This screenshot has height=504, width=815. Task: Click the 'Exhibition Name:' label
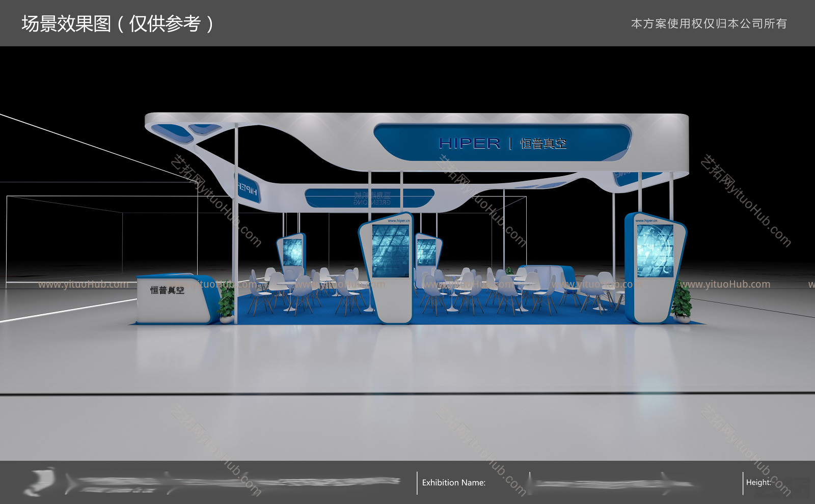(453, 483)
